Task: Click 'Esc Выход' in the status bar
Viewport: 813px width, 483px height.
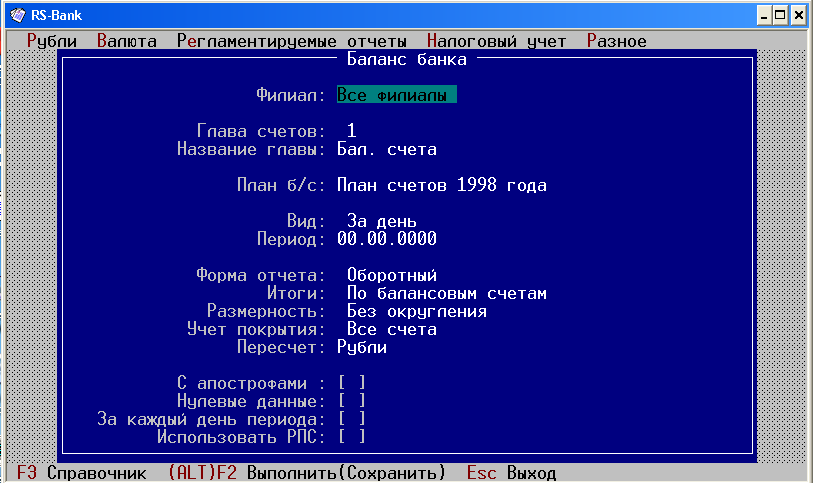Action: (x=511, y=473)
